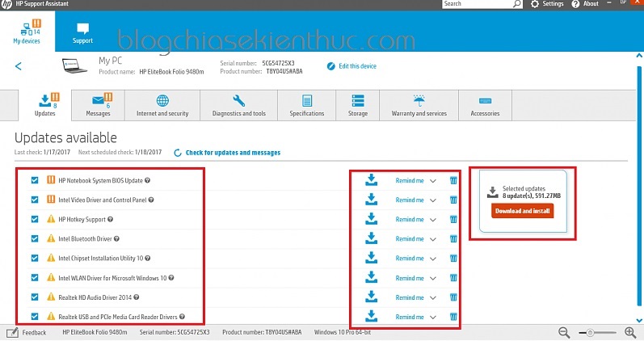
Task: Delete the Realtek USB Card Reader Drivers entry
Action: (453, 317)
